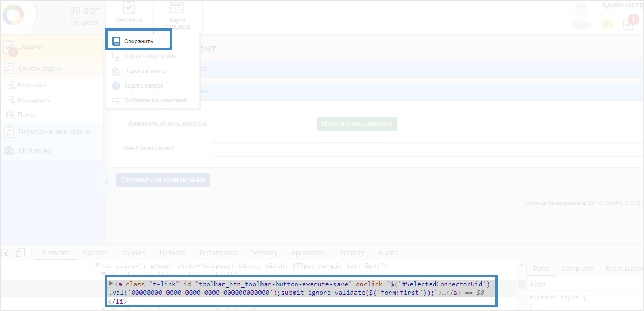The height and width of the screenshot is (311, 644).
Task: Open Входящие in the tasks sidebar
Action: coord(32,85)
